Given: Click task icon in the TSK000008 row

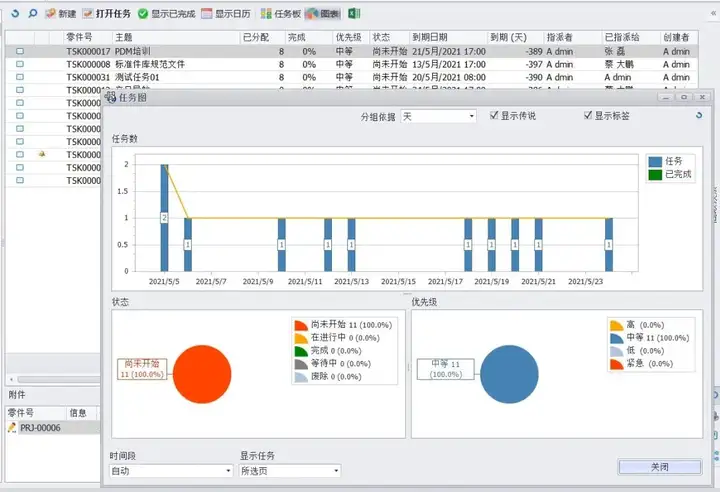Looking at the screenshot, I should (20, 64).
